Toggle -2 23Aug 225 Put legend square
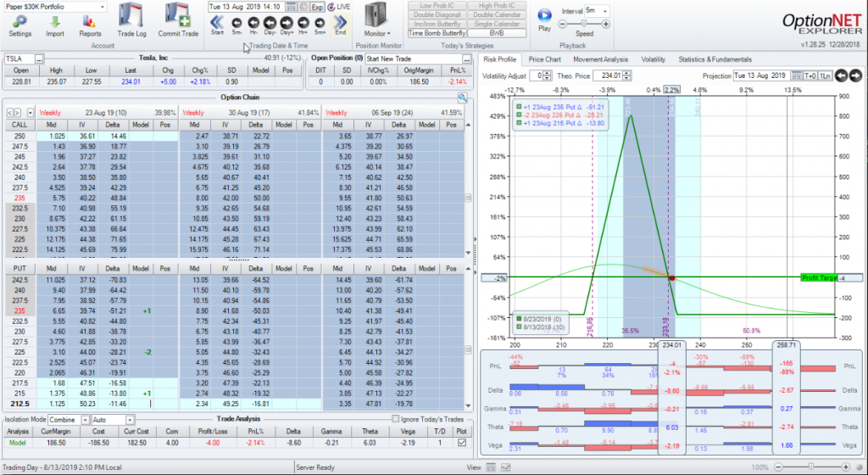 (x=519, y=115)
